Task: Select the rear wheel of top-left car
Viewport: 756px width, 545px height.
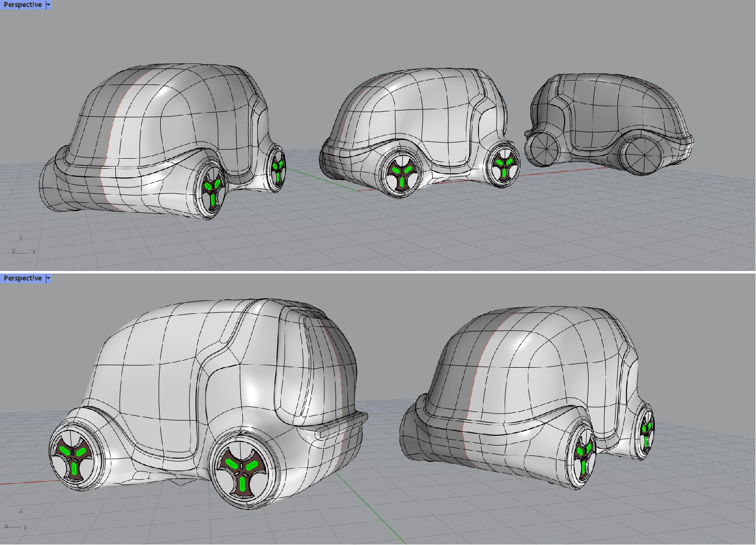Action: click(277, 168)
